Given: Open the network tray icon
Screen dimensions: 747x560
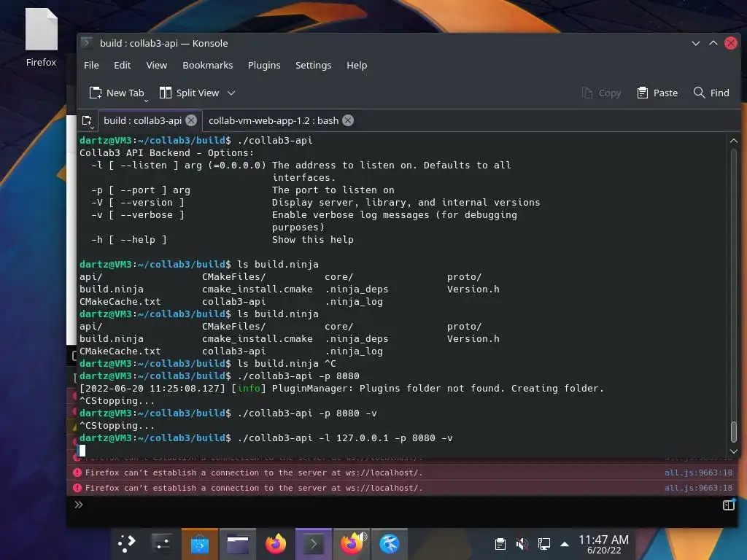Looking at the screenshot, I should click(x=543, y=544).
